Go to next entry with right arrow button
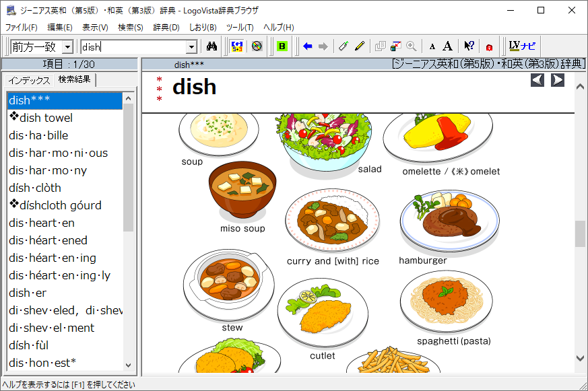The width and height of the screenshot is (588, 391). point(558,80)
